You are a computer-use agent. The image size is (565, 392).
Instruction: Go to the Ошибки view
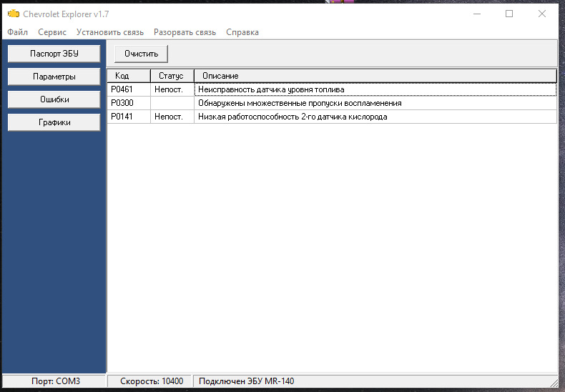54,99
